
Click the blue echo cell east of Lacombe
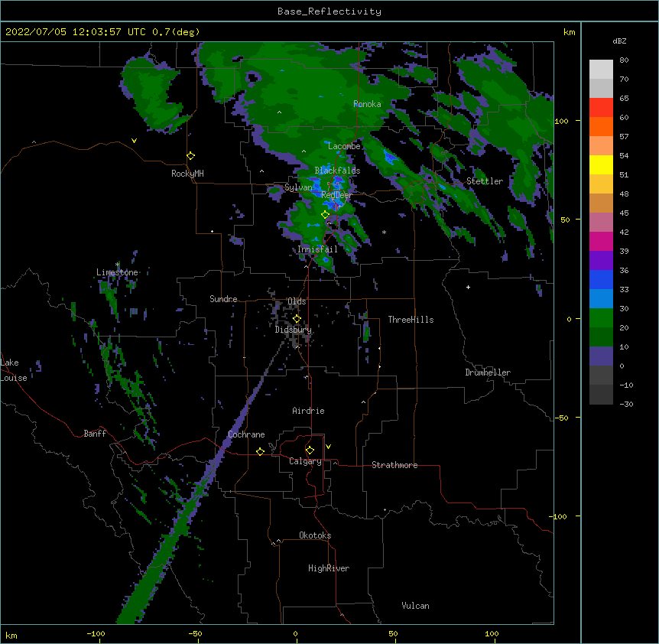pyautogui.click(x=390, y=157)
